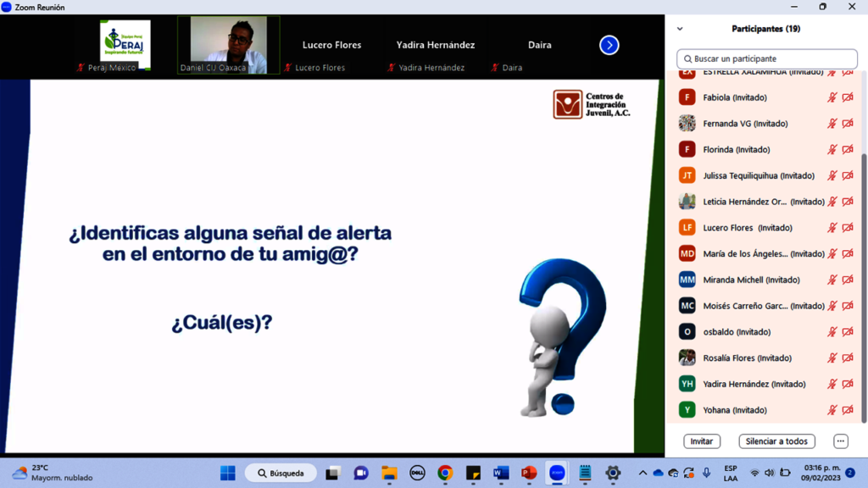This screenshot has height=488, width=868.
Task: Toggle Fernanda VG's camera-off icon
Action: [848, 124]
